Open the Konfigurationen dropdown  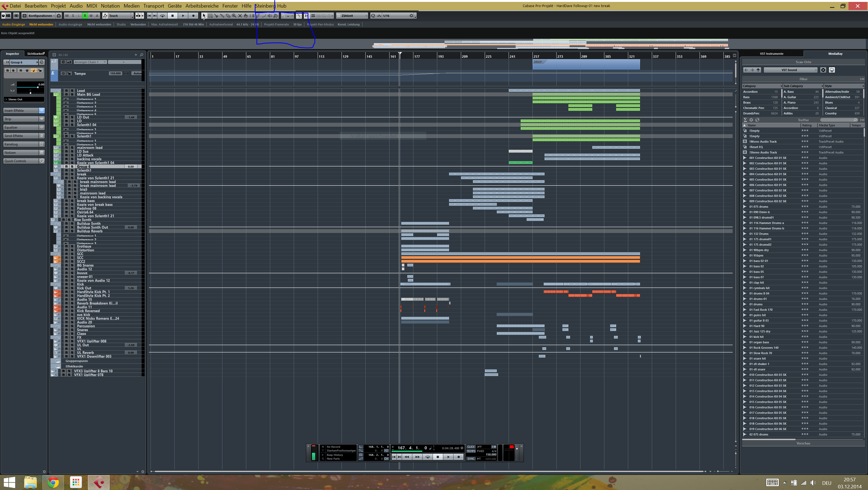point(40,15)
